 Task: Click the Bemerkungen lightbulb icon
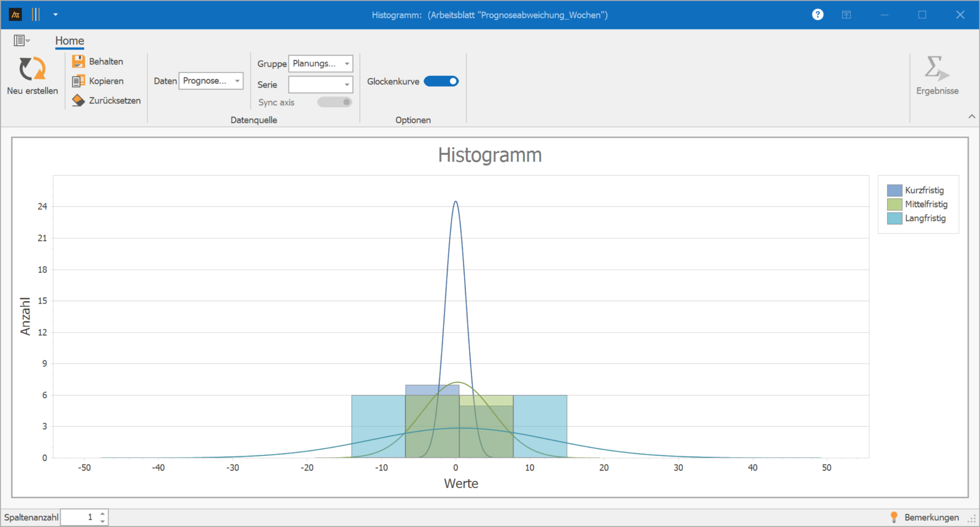894,517
